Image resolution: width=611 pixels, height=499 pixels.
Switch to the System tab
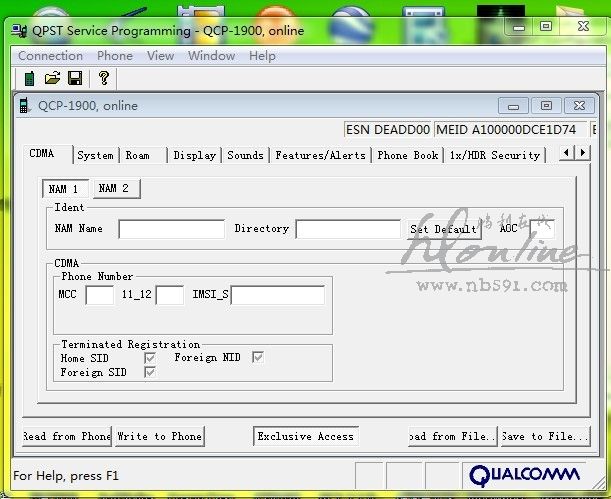[96, 155]
